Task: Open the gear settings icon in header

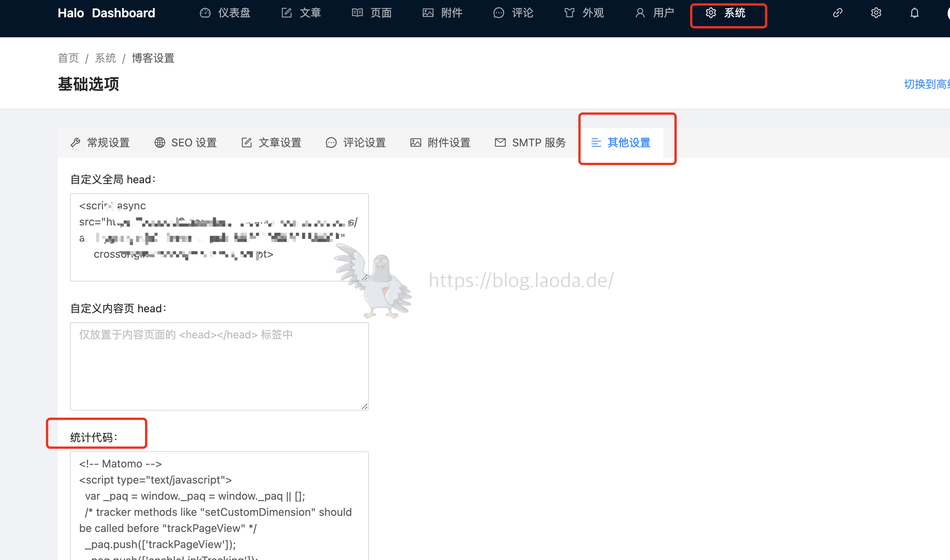Action: click(876, 13)
